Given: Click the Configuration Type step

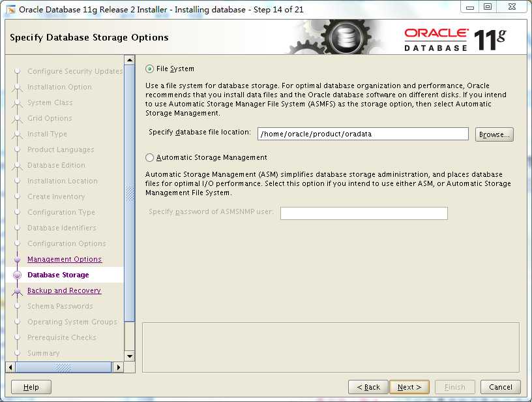Looking at the screenshot, I should (x=61, y=212).
